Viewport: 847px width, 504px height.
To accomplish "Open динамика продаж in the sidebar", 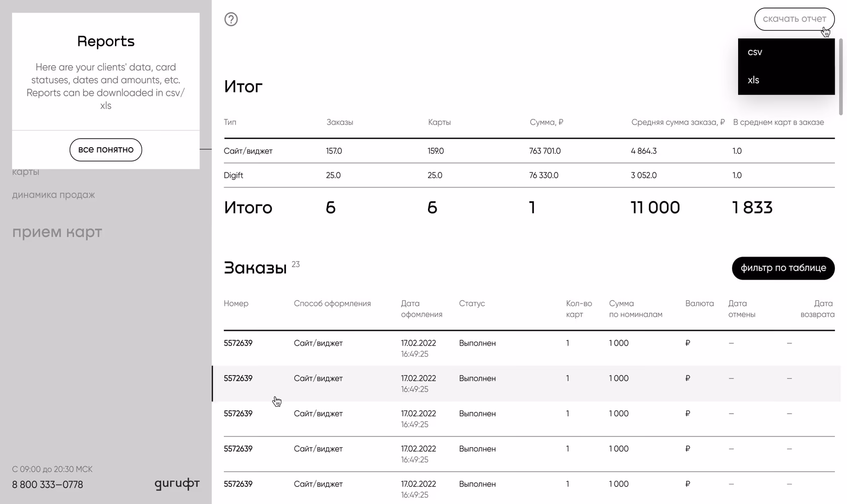I will (53, 195).
